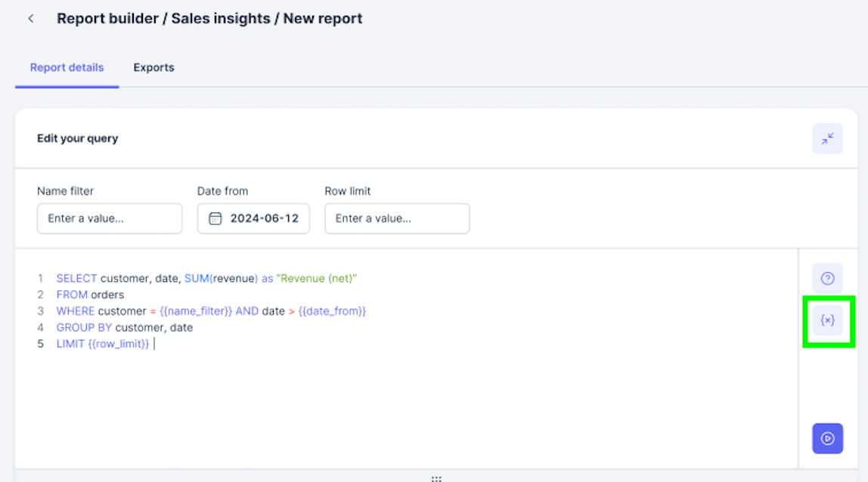The height and width of the screenshot is (482, 868).
Task: Click the calendar icon in Date from
Action: click(215, 218)
